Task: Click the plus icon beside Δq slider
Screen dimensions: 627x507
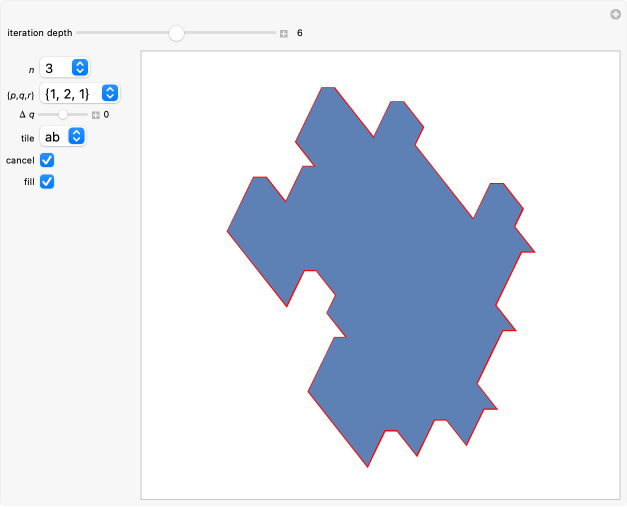Action: 96,115
